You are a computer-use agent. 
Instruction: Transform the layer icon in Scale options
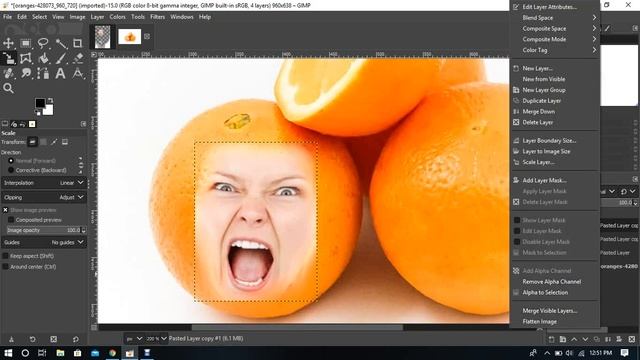pos(33,142)
